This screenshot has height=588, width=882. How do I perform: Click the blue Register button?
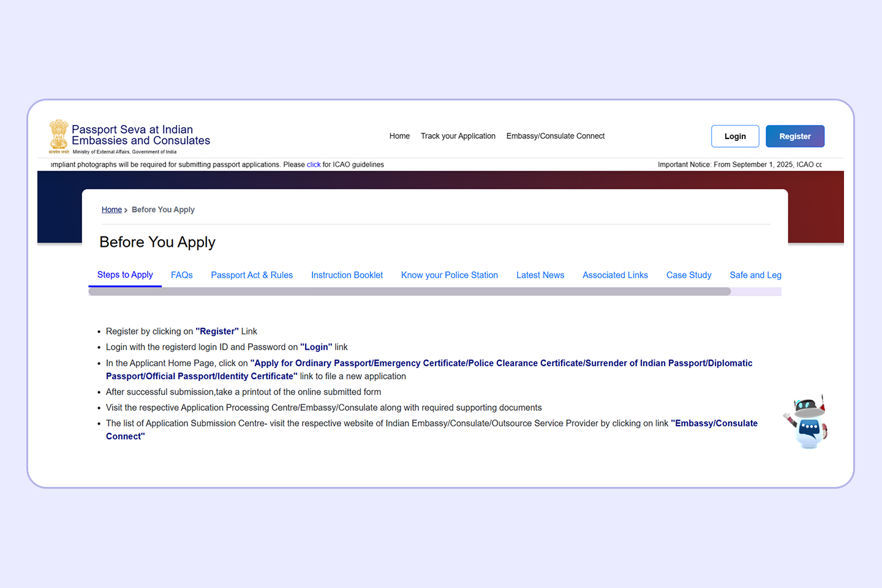click(795, 136)
